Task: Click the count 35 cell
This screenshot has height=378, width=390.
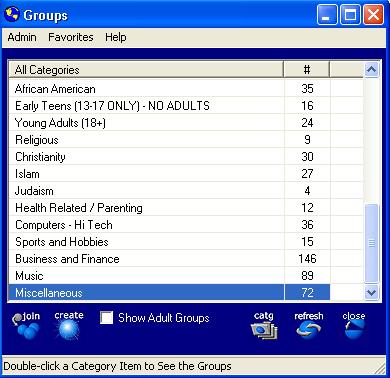Action: 307,89
